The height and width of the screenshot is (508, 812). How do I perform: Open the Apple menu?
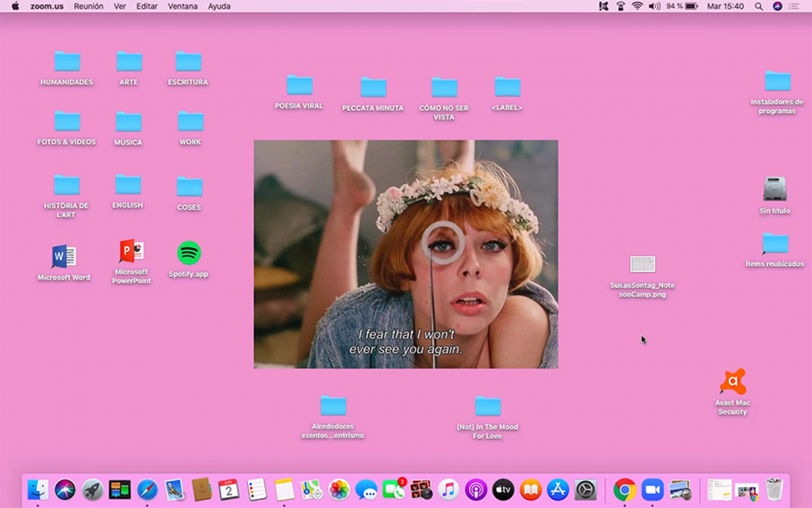(x=16, y=6)
